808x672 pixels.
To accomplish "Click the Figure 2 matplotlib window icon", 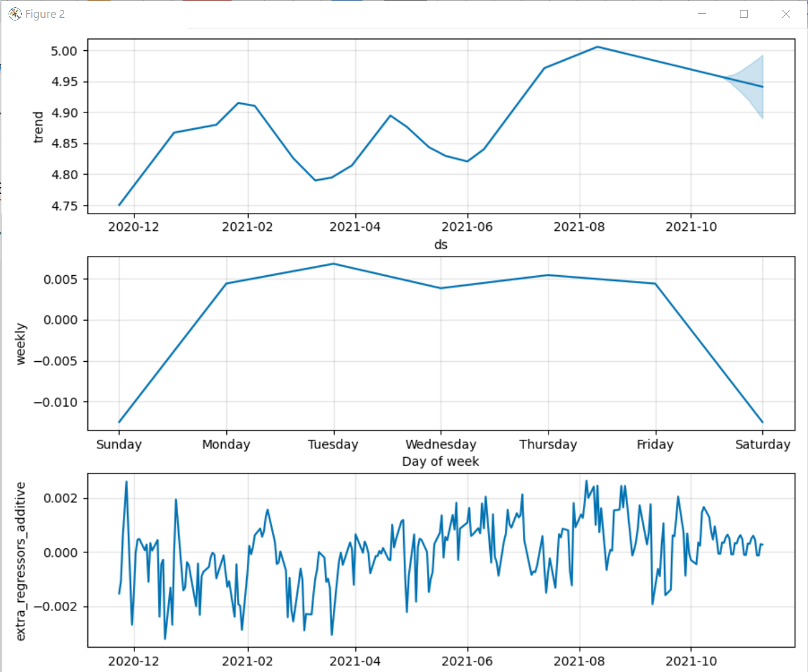I will 15,14.
